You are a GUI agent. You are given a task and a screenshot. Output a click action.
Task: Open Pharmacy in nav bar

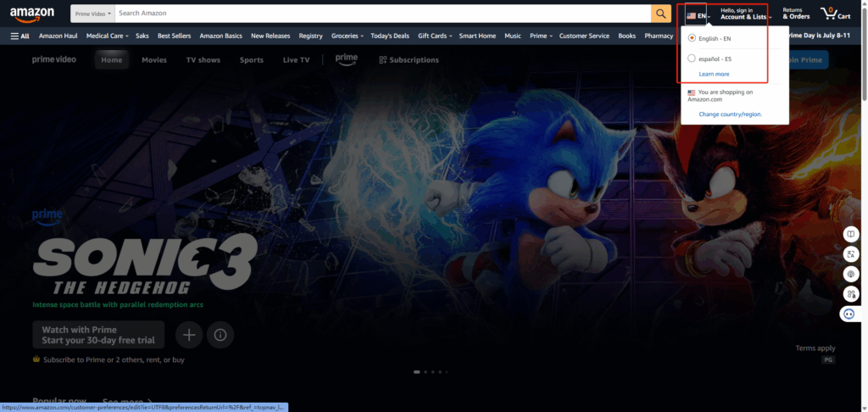pos(659,36)
